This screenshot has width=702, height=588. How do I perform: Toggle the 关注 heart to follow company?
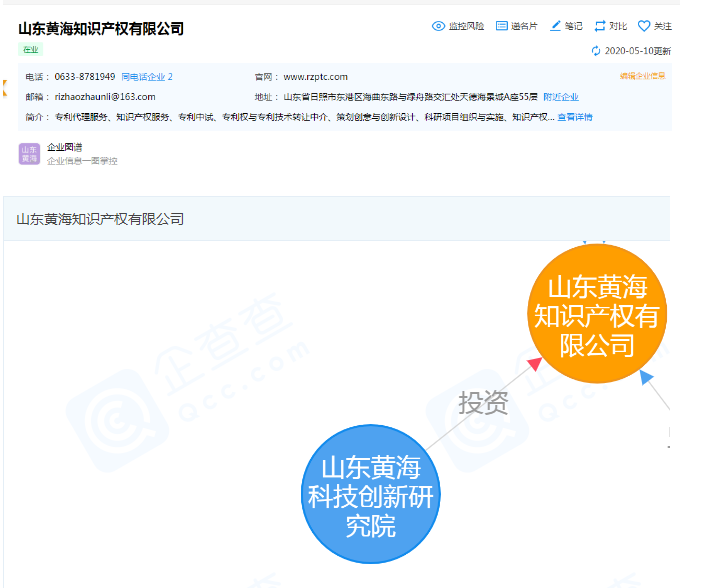tap(644, 26)
